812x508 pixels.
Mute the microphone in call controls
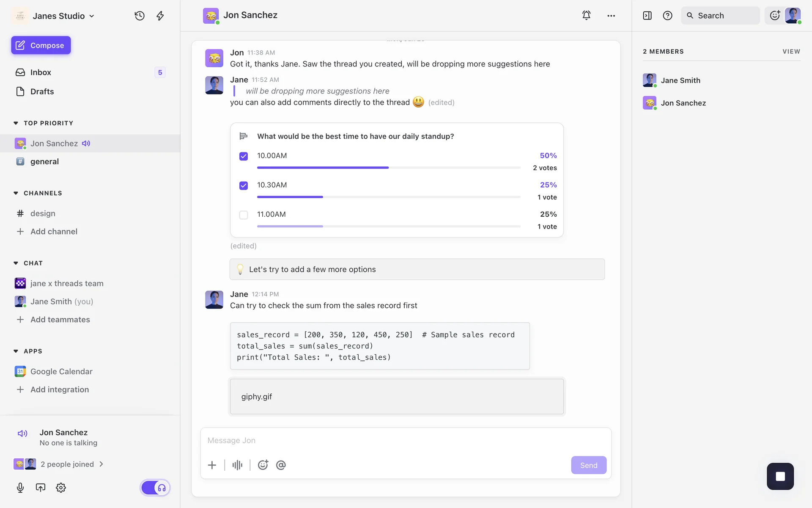20,488
